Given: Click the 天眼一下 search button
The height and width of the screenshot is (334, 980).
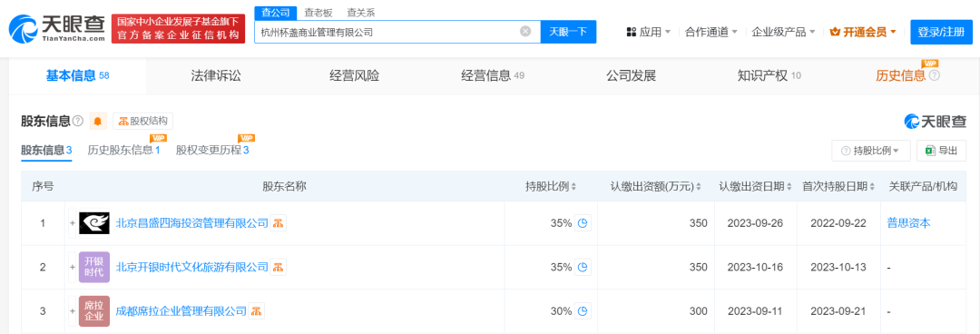Looking at the screenshot, I should [568, 31].
